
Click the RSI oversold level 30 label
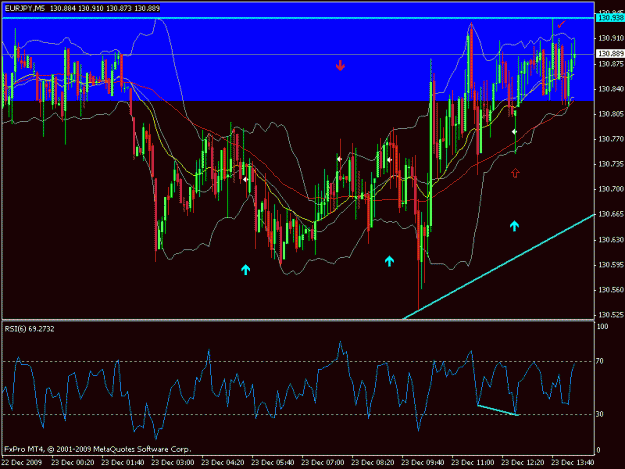[x=600, y=414]
